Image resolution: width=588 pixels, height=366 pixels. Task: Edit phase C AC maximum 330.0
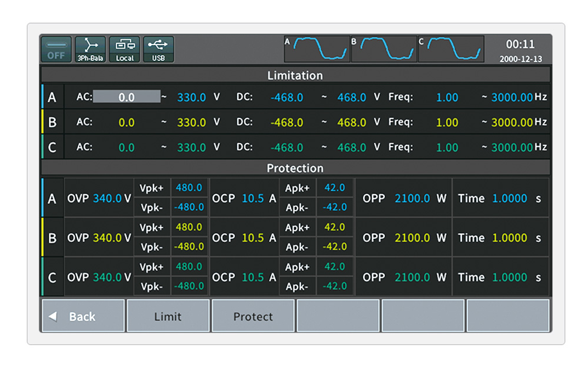(191, 148)
